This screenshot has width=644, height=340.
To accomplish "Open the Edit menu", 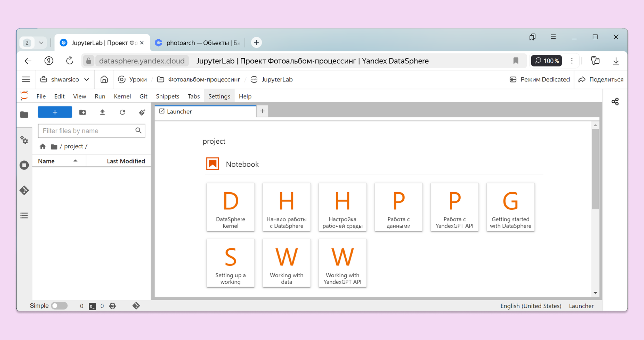I will [59, 96].
